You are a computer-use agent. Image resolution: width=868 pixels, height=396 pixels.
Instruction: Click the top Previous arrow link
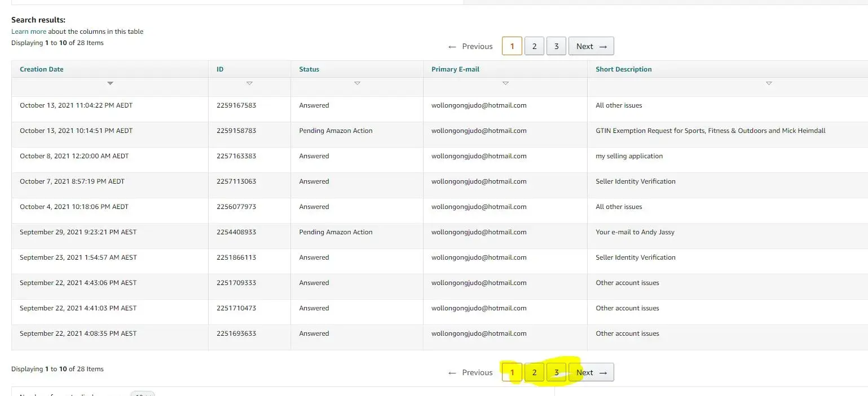pyautogui.click(x=470, y=46)
